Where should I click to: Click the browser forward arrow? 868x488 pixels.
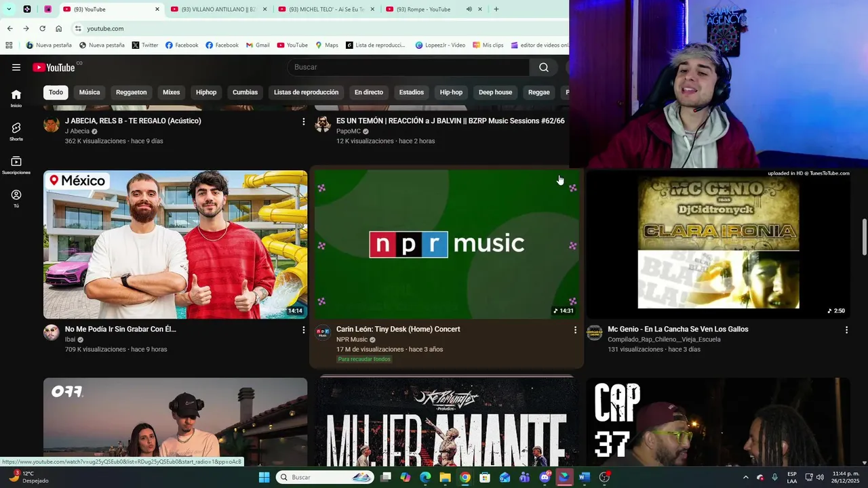pos(26,28)
